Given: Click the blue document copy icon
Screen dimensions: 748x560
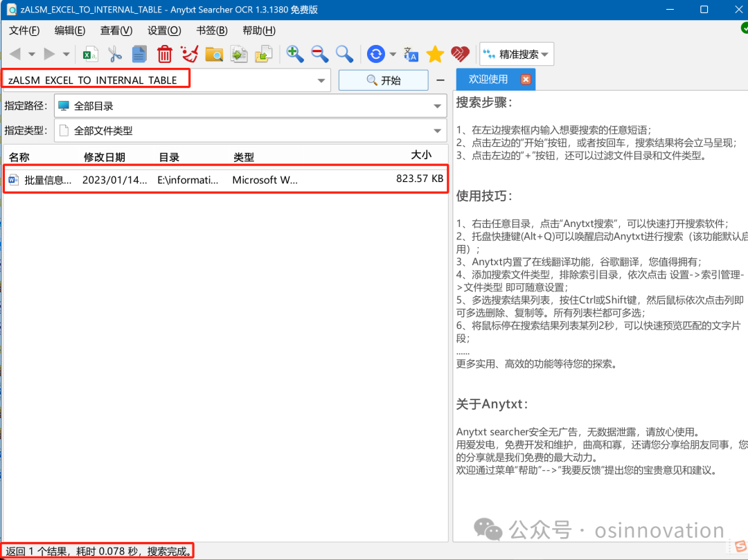Looking at the screenshot, I should click(x=139, y=54).
